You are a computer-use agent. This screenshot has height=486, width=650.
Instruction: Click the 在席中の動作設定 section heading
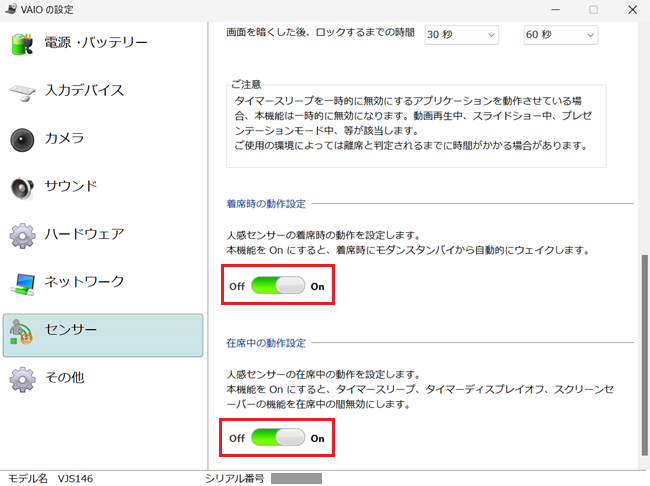(x=266, y=343)
